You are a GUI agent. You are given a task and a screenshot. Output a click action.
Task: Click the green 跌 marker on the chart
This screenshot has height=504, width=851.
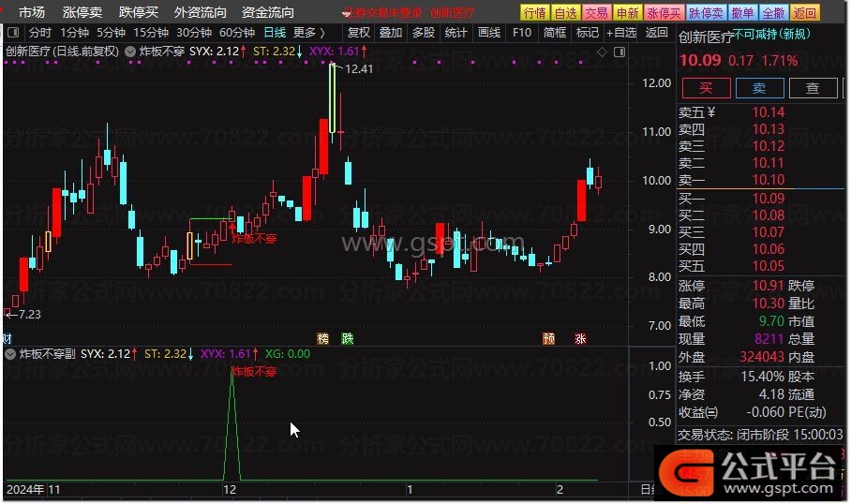[x=348, y=339]
